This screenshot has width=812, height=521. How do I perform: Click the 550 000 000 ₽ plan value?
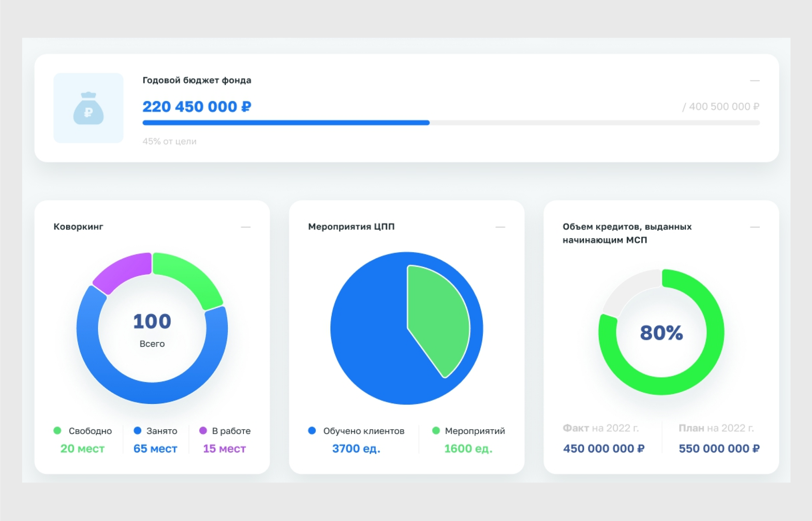point(719,449)
